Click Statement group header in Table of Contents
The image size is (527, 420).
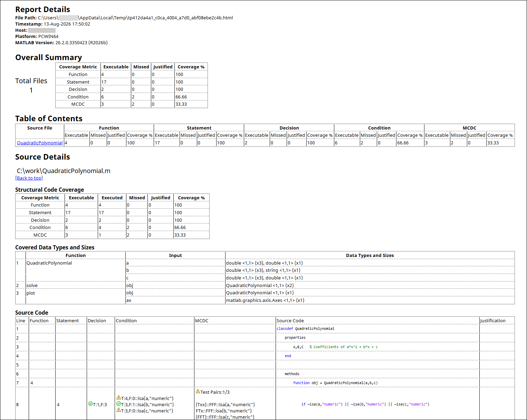(x=199, y=128)
